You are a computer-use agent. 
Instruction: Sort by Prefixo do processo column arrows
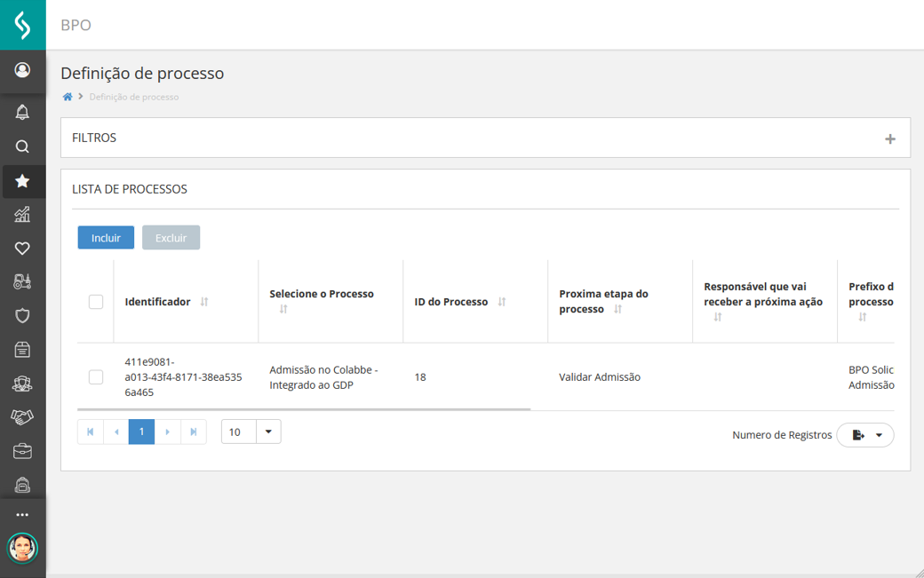pos(863,317)
